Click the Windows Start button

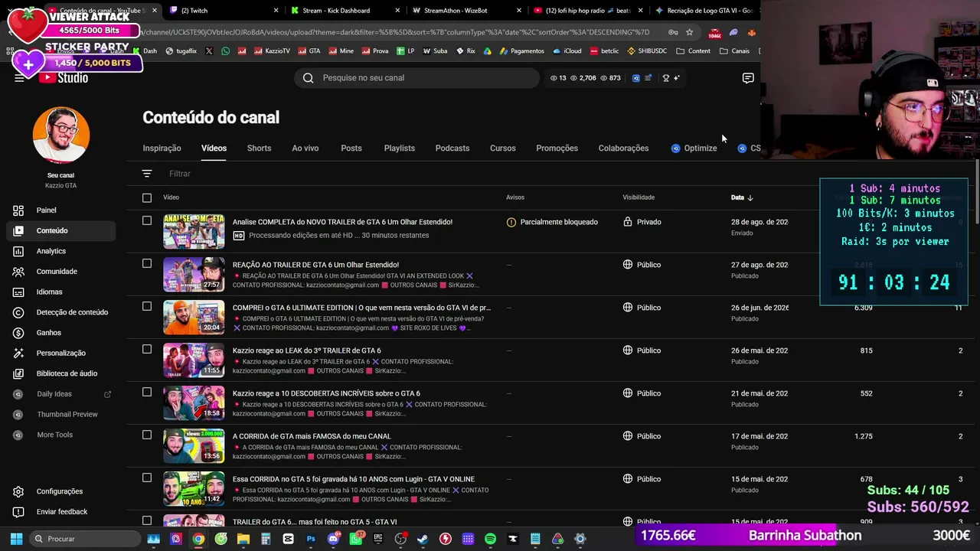click(x=16, y=539)
